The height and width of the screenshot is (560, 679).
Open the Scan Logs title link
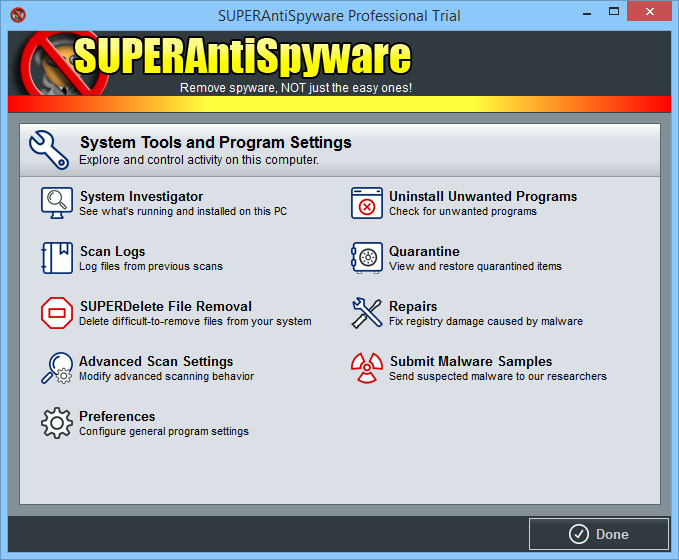(x=112, y=252)
